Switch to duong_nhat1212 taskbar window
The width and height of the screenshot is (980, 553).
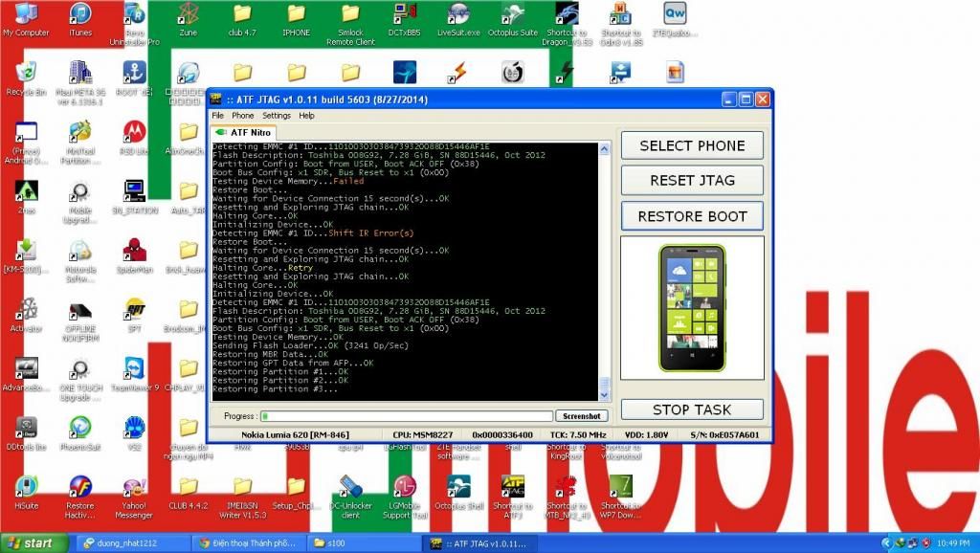tap(132, 543)
